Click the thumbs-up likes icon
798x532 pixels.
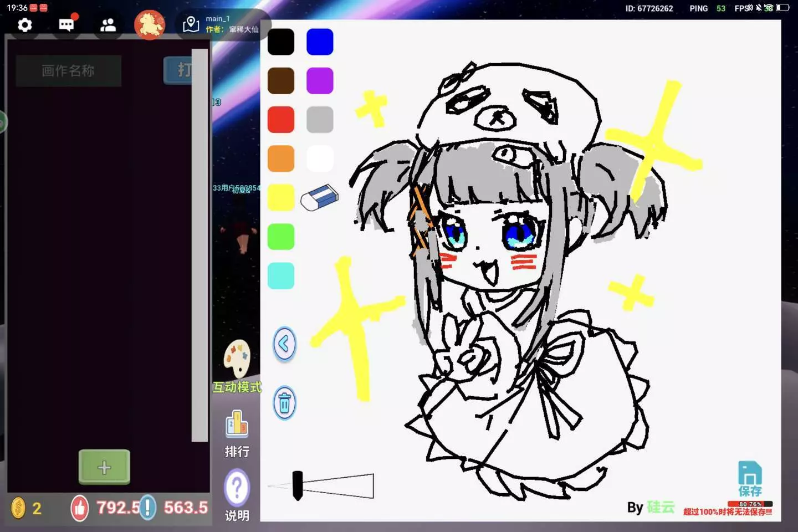click(80, 508)
